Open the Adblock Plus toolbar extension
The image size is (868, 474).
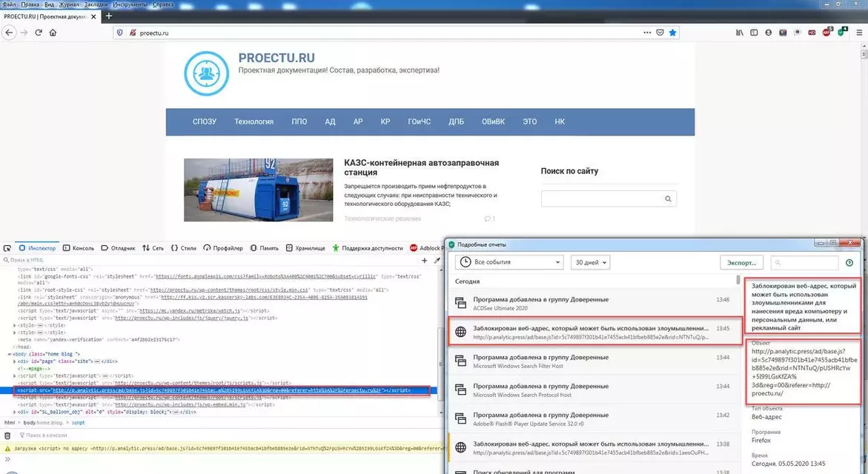click(826, 32)
